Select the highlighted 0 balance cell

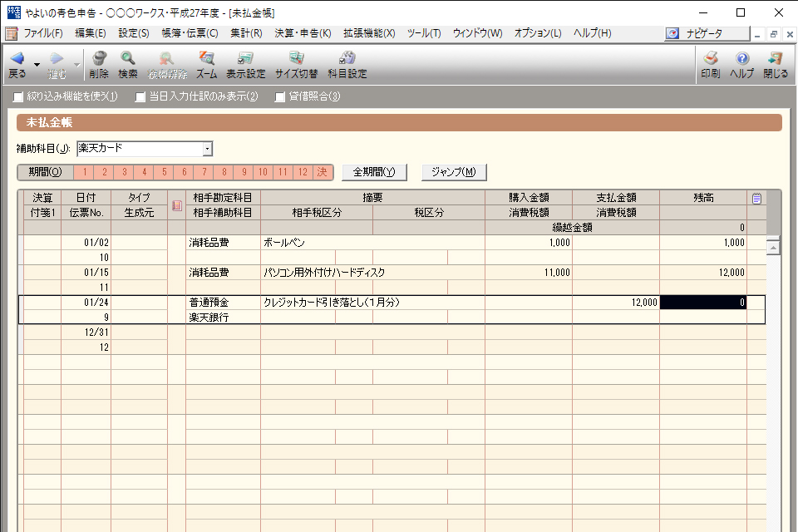[703, 303]
